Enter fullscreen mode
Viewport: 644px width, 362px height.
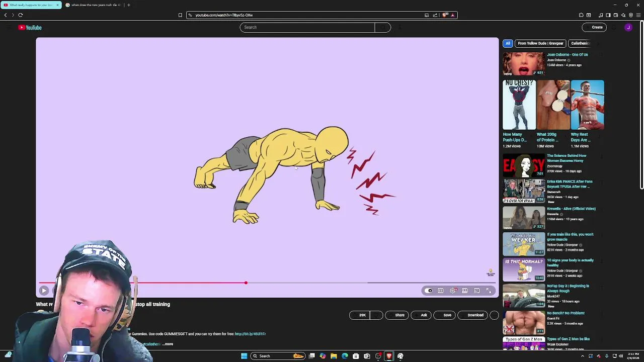tap(489, 291)
